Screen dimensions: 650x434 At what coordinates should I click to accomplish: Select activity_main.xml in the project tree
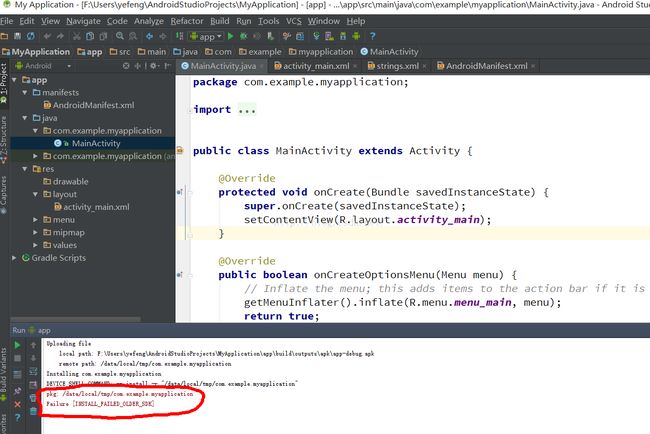[x=92, y=207]
